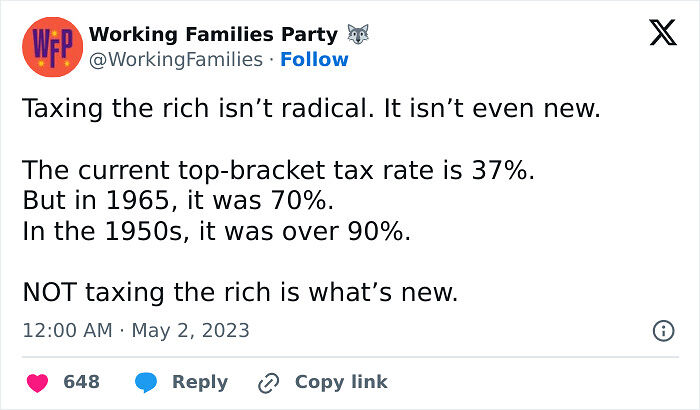Click the chain link icon
Viewport: 700px width, 410px height.
coord(267,382)
